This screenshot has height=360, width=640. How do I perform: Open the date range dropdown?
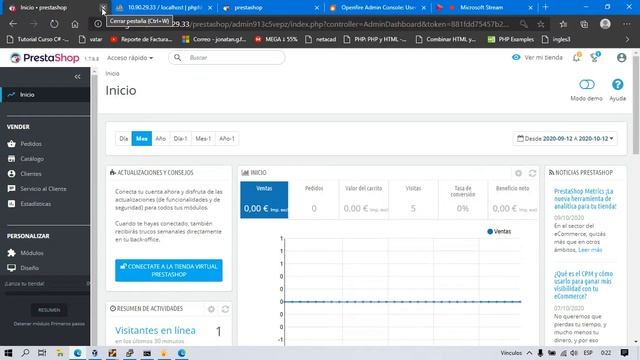(565, 138)
